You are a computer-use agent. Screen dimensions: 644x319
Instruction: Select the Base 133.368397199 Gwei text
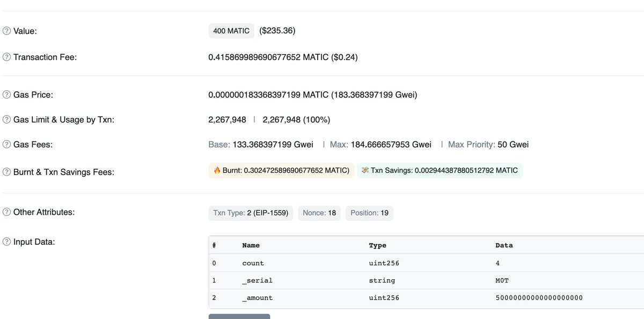261,144
